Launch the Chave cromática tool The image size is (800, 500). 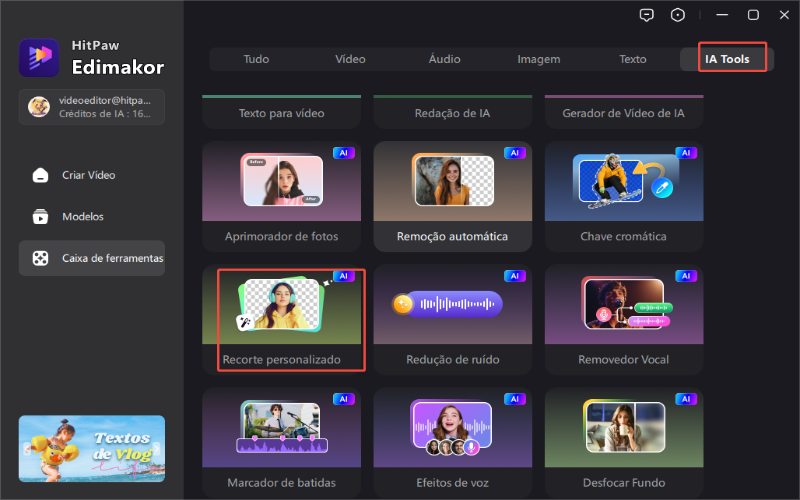coord(624,195)
